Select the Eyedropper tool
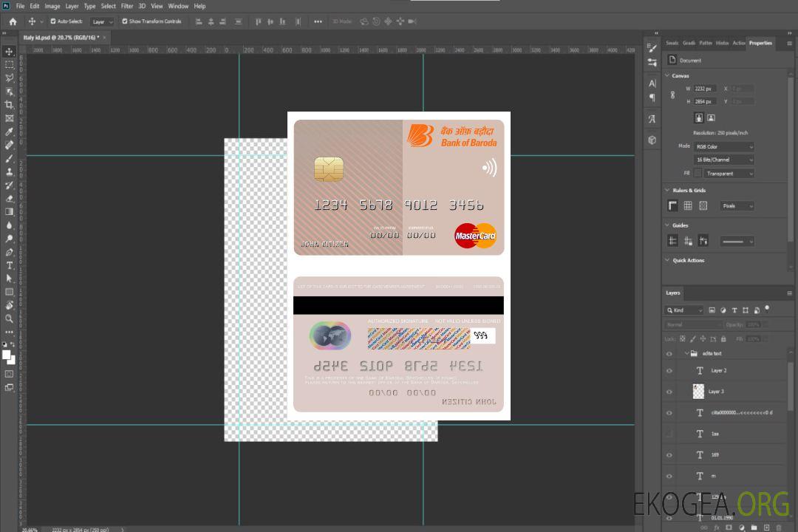The height and width of the screenshot is (532, 798). point(9,132)
